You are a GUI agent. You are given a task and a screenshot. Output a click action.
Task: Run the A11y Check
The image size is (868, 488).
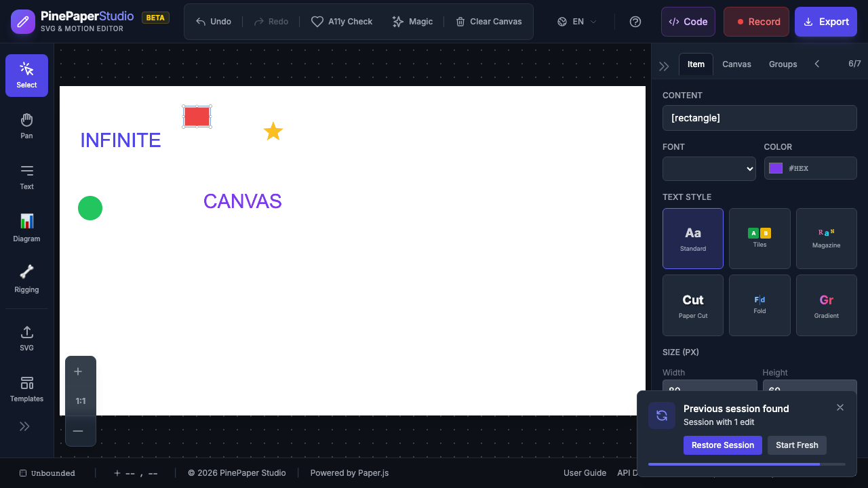point(342,21)
